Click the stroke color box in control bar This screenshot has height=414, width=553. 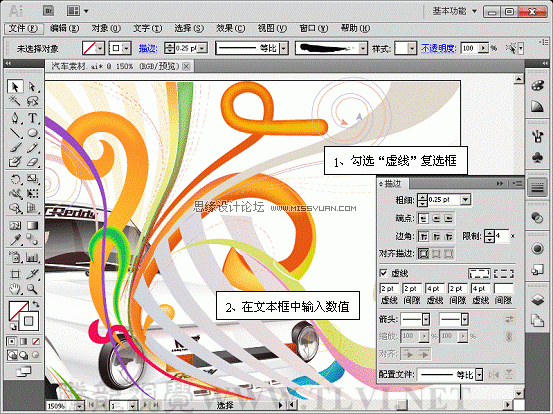(119, 48)
